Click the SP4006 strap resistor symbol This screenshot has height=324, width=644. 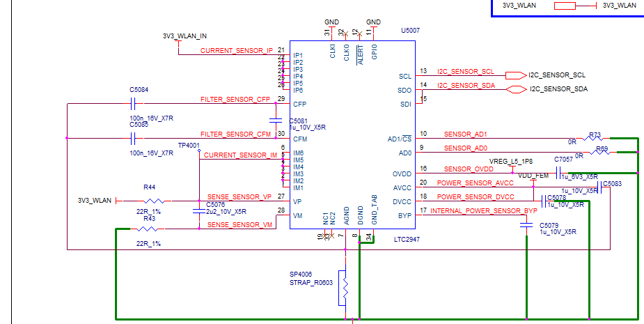(345, 288)
